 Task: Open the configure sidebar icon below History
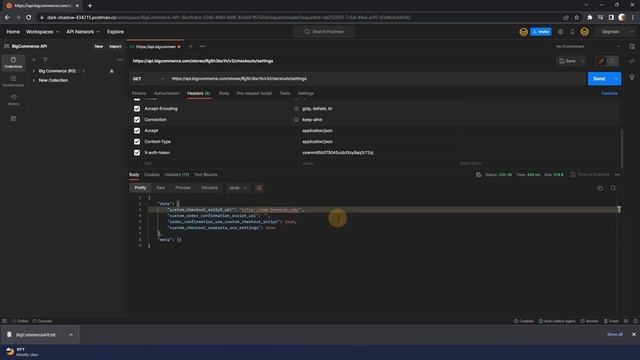(13, 119)
